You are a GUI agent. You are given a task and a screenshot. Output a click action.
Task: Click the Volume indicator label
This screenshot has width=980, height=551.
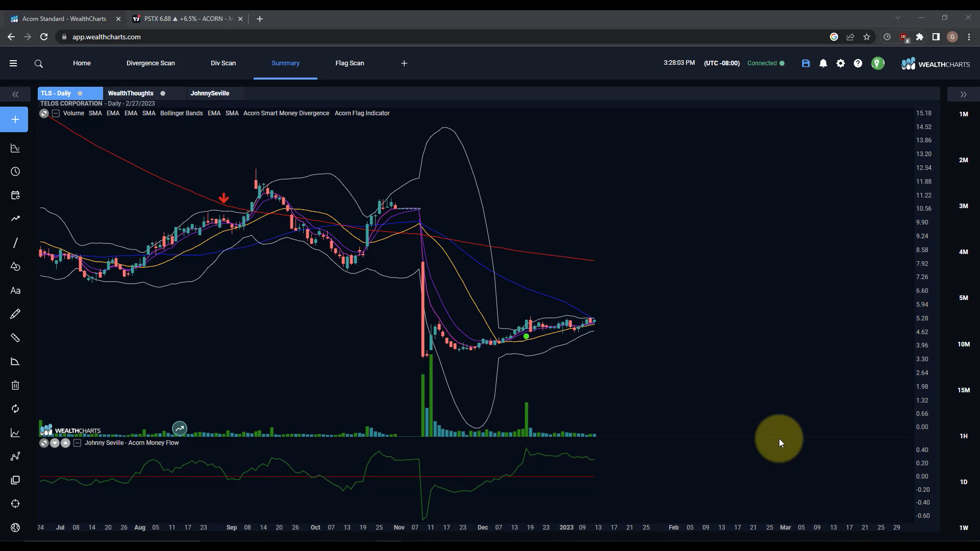(73, 113)
